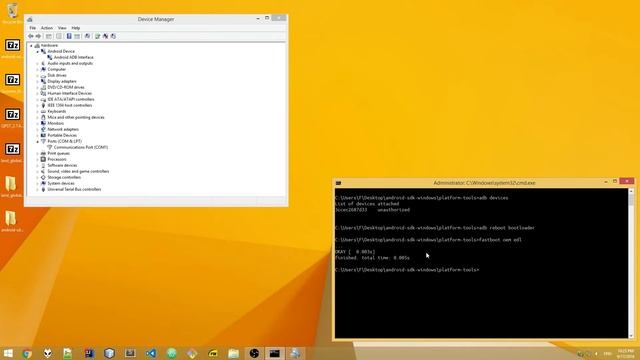Select Storage controllers category
640x360 pixels.
(64, 178)
